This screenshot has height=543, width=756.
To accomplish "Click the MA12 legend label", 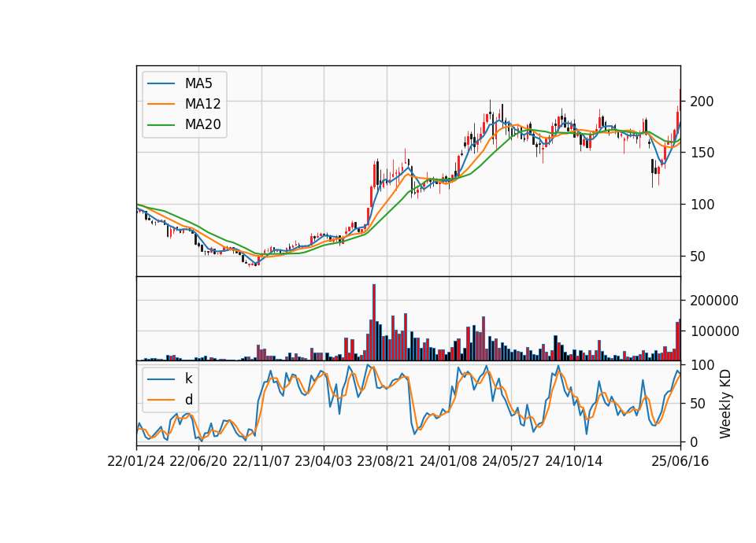I will click(202, 104).
